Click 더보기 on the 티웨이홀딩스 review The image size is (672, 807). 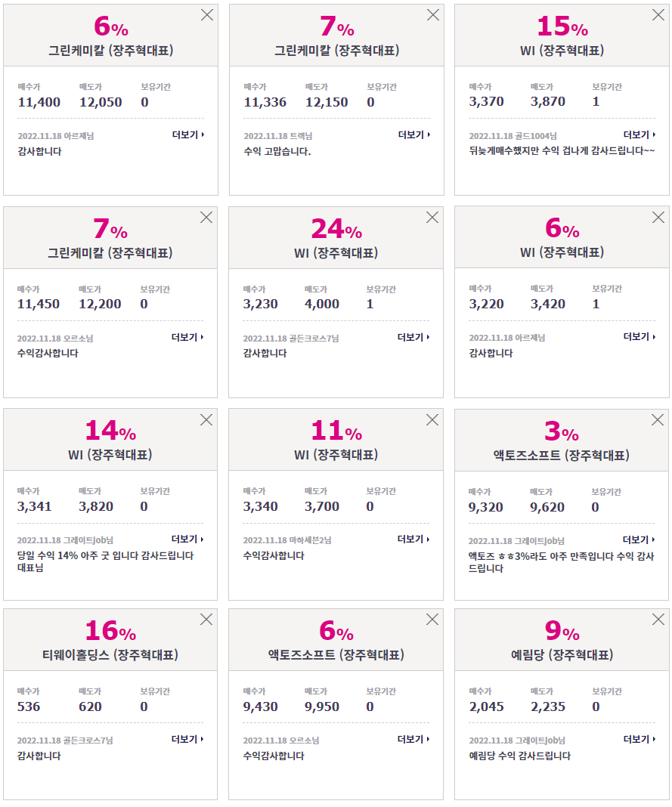(187, 739)
